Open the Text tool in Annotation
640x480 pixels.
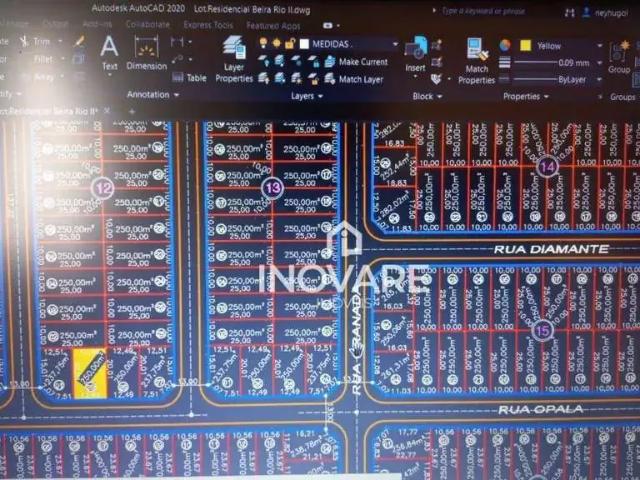[109, 53]
